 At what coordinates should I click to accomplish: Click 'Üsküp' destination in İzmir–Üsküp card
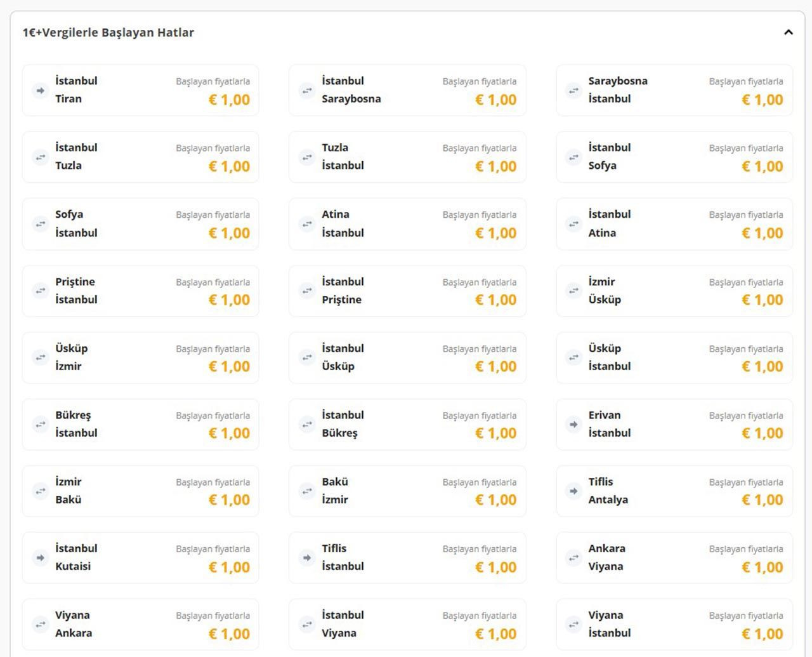tap(605, 300)
